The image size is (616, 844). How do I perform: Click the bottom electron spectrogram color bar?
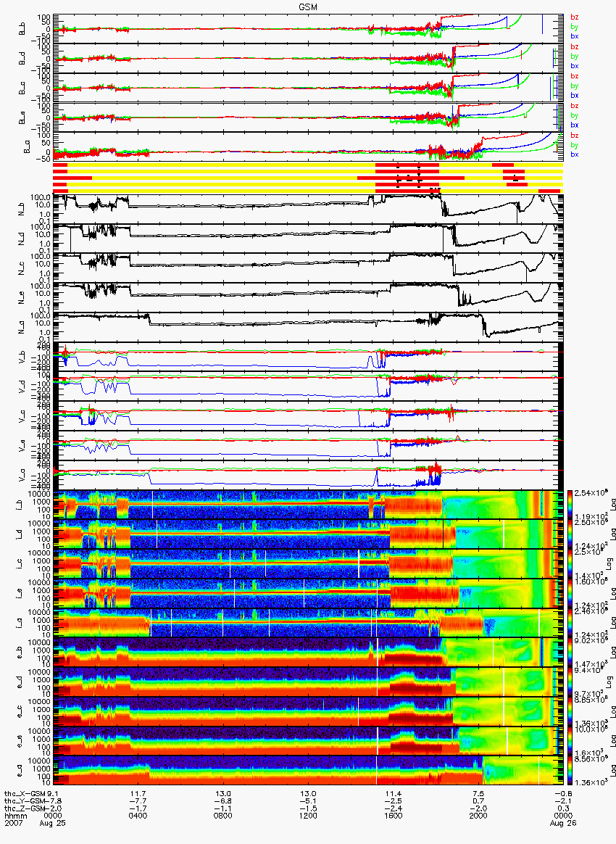tap(571, 771)
